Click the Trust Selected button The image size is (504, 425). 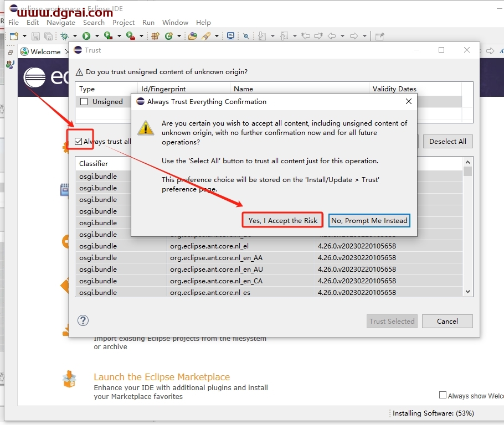point(392,321)
